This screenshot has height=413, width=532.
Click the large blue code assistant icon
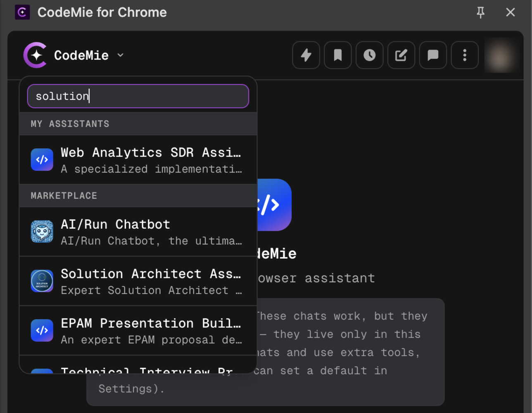point(274,205)
